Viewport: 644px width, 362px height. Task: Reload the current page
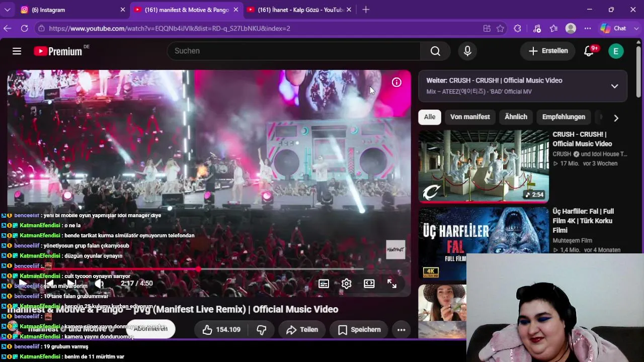24,28
